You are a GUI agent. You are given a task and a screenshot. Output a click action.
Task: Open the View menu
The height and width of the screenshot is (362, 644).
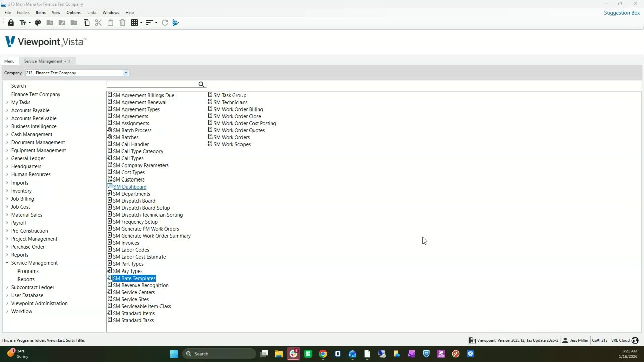(x=56, y=12)
